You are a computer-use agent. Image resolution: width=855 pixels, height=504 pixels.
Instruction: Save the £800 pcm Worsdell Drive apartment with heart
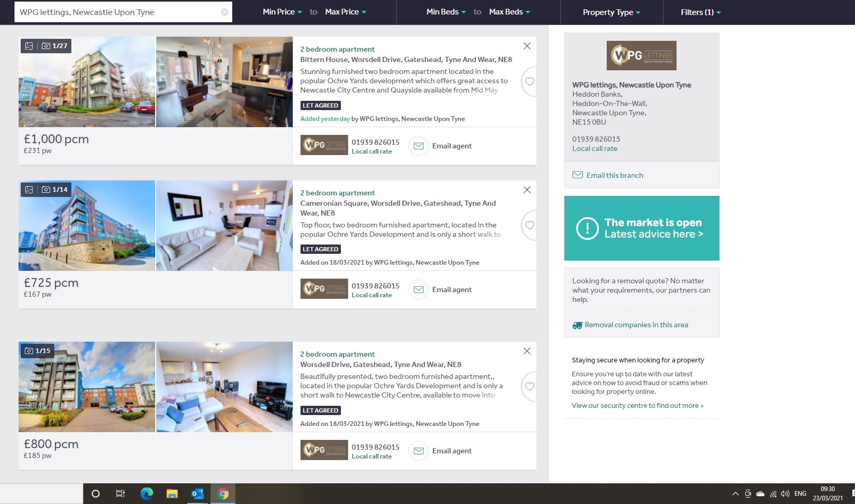tap(530, 387)
